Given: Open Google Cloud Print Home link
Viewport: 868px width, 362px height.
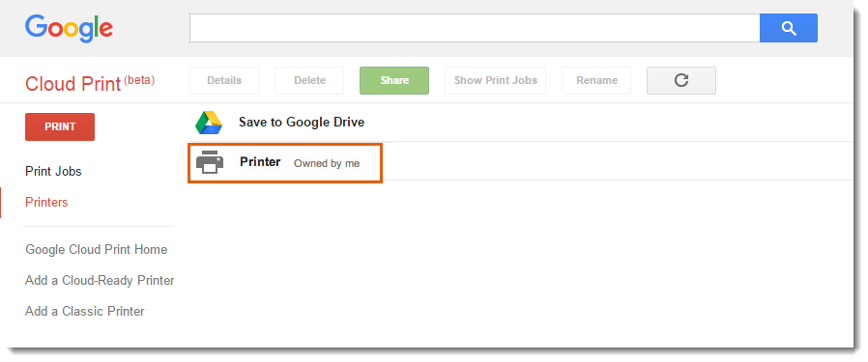Looking at the screenshot, I should click(97, 250).
